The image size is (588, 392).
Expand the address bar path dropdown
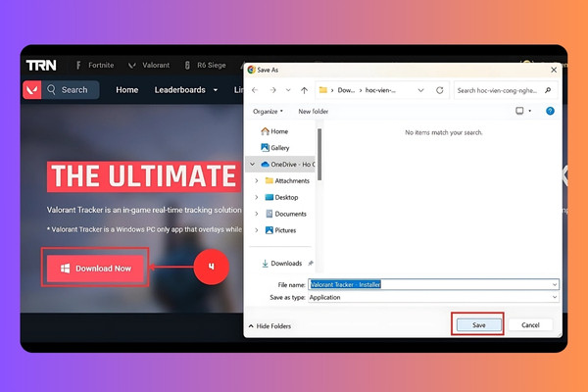coord(420,90)
